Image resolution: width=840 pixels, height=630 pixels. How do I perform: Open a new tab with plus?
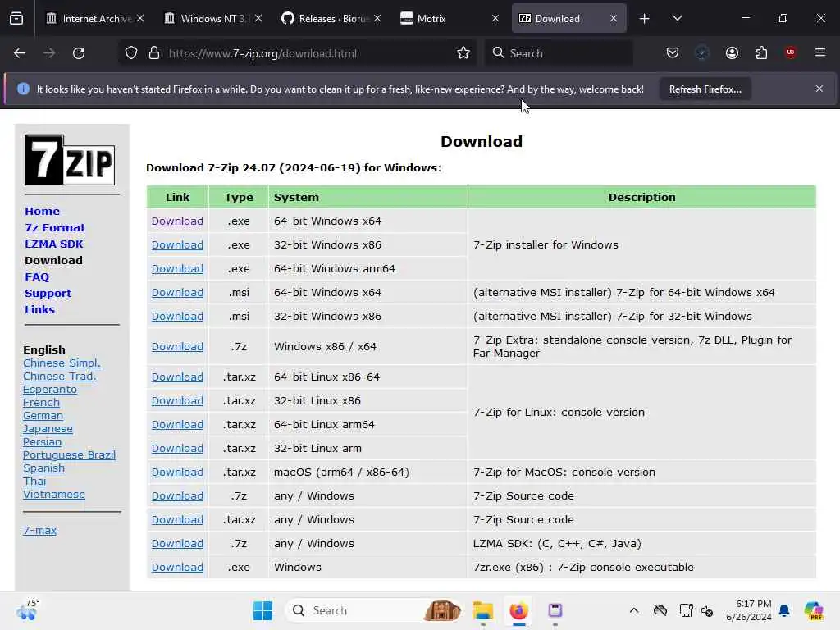[645, 19]
